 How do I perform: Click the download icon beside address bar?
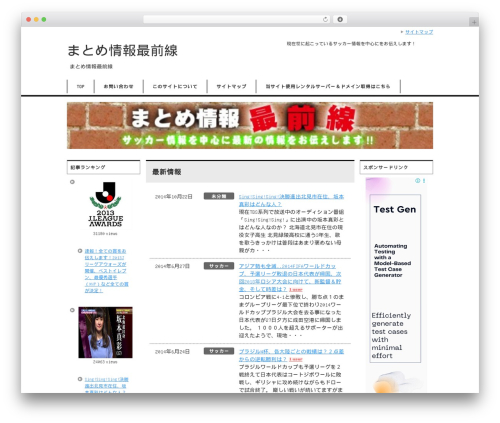pyautogui.click(x=340, y=19)
